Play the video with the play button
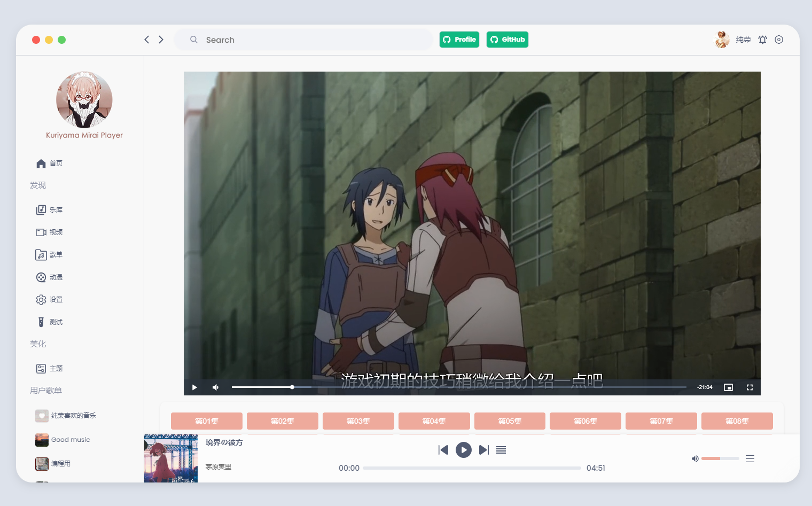Viewport: 812px width, 506px height. pos(194,387)
